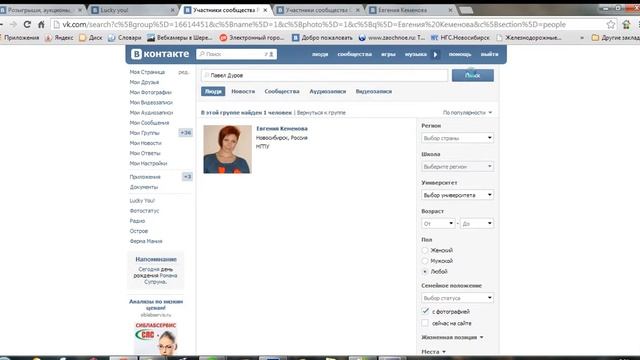
Task: Open the Ферма Мания sidebar app link
Action: point(146,241)
